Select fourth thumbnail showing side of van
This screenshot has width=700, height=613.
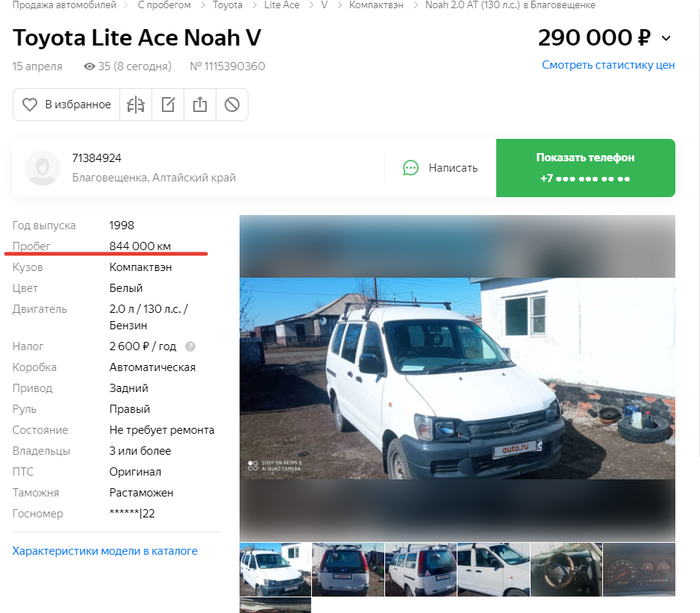[x=494, y=570]
